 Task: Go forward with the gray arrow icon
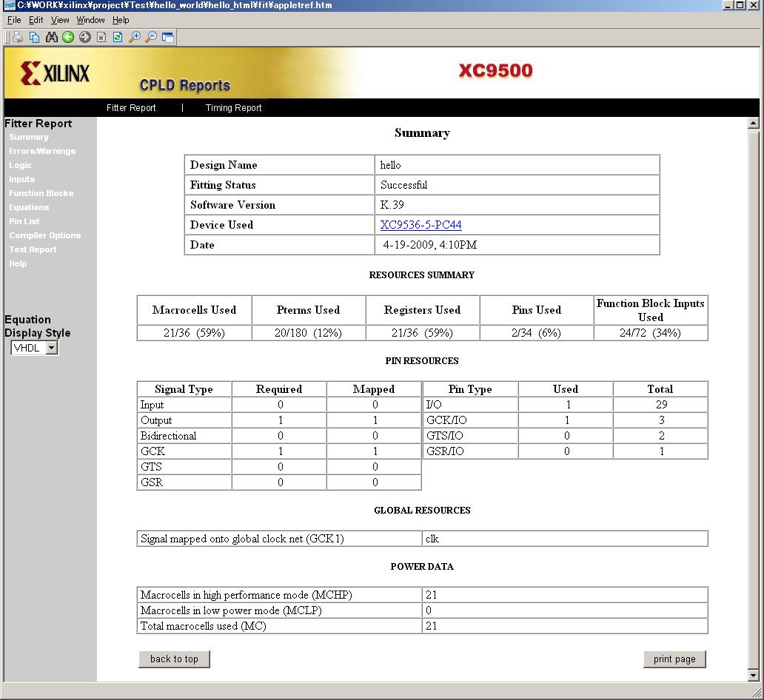tap(85, 37)
